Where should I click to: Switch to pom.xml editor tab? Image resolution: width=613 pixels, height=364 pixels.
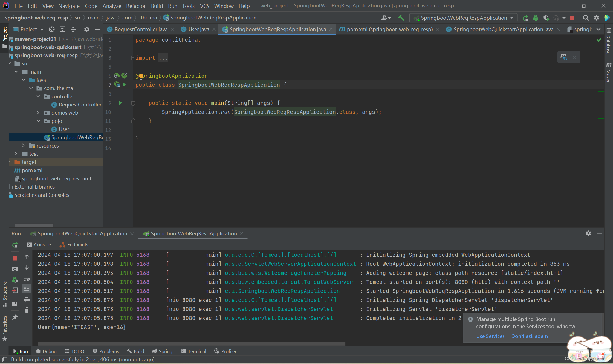[x=390, y=29]
